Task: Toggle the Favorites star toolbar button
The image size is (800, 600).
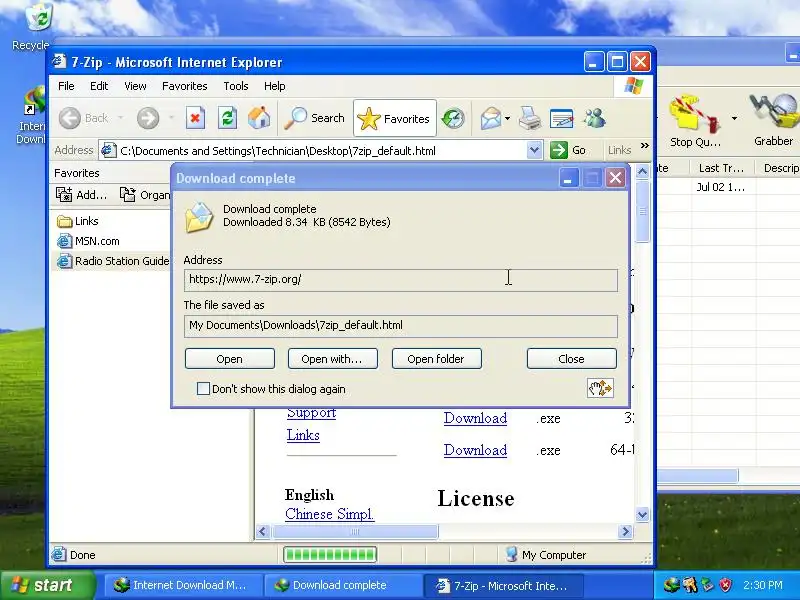Action: click(x=395, y=118)
